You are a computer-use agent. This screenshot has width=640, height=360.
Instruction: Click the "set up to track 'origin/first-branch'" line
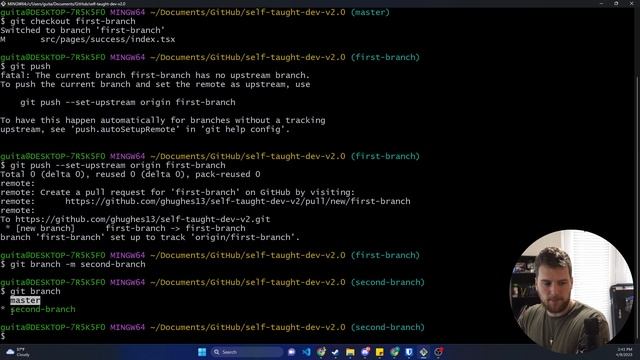[150, 237]
